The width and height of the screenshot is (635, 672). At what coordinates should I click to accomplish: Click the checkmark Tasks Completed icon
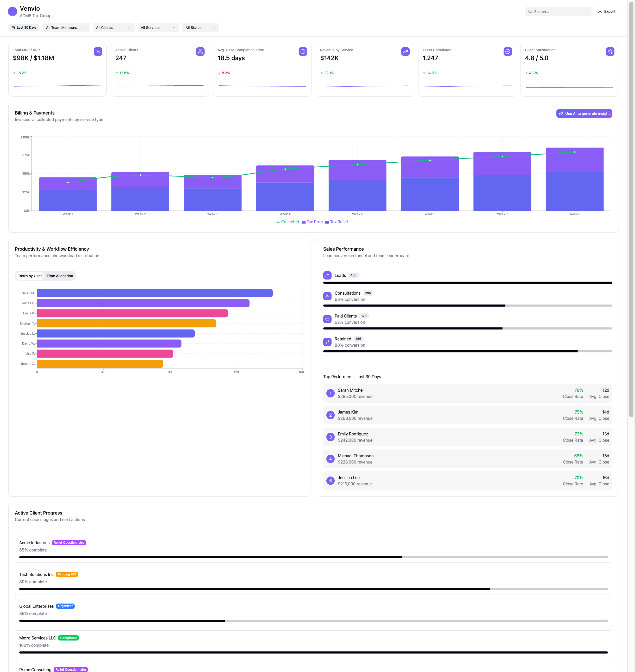tap(507, 52)
